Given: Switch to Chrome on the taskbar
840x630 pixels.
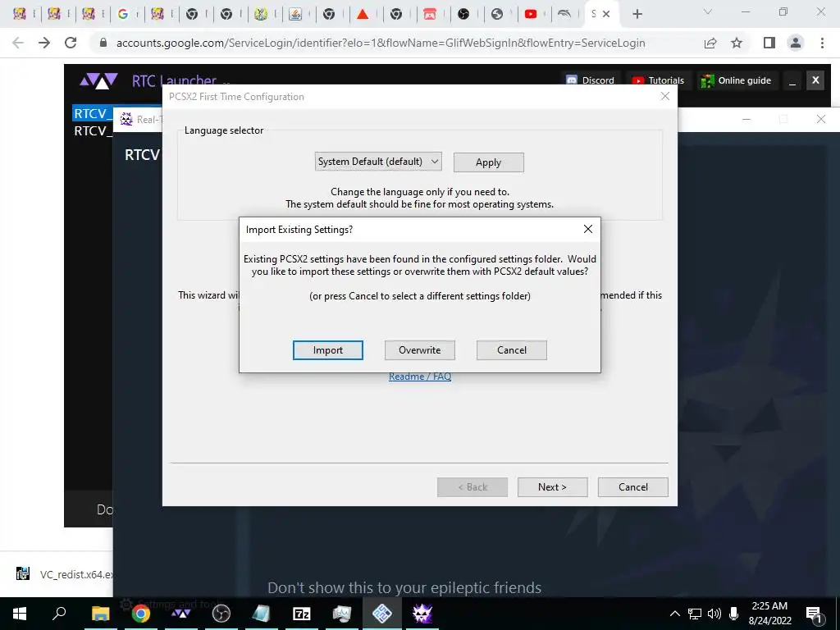Looking at the screenshot, I should (141, 614).
